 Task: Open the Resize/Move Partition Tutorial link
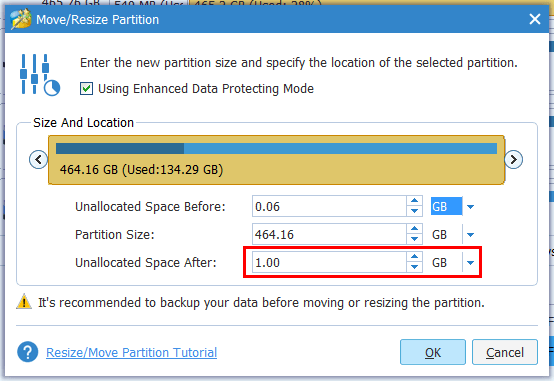click(x=131, y=352)
